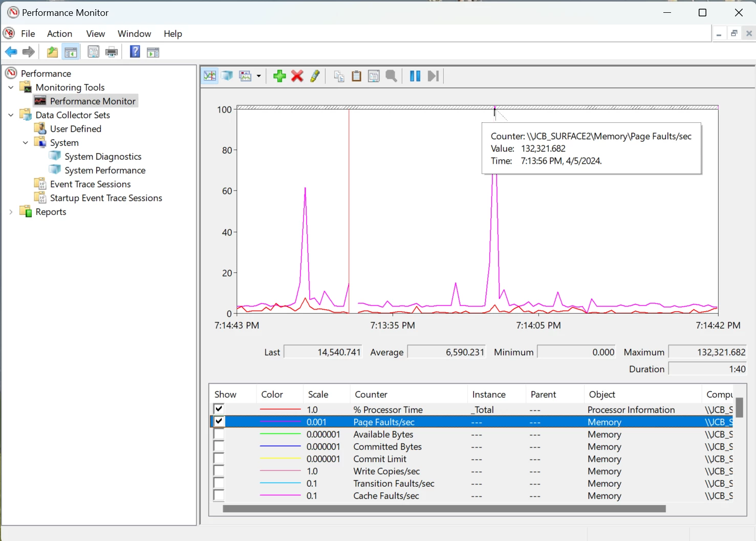Check Show for Transition Faults/sec
This screenshot has width=756, height=541.
pos(219,483)
